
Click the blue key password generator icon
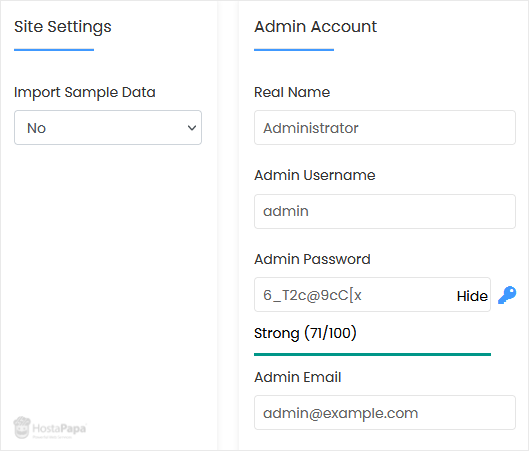pos(507,295)
